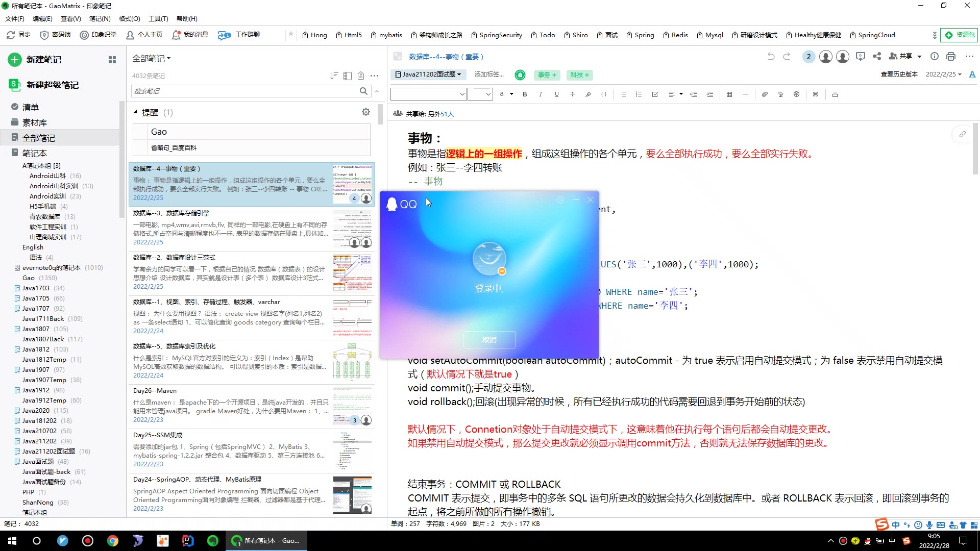Toggle 科技 tag on current note
Screen dimensions: 980x551
580,74
